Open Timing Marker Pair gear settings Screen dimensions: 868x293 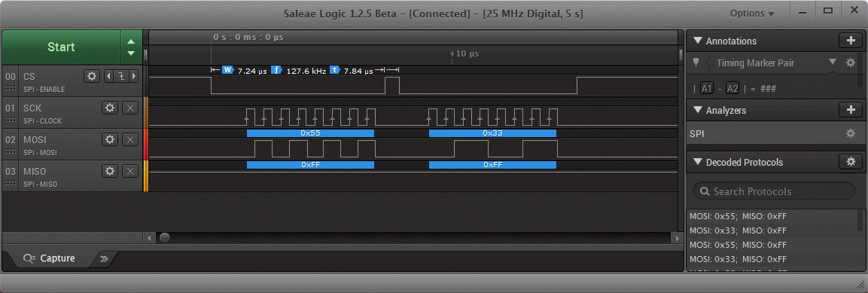coord(851,63)
